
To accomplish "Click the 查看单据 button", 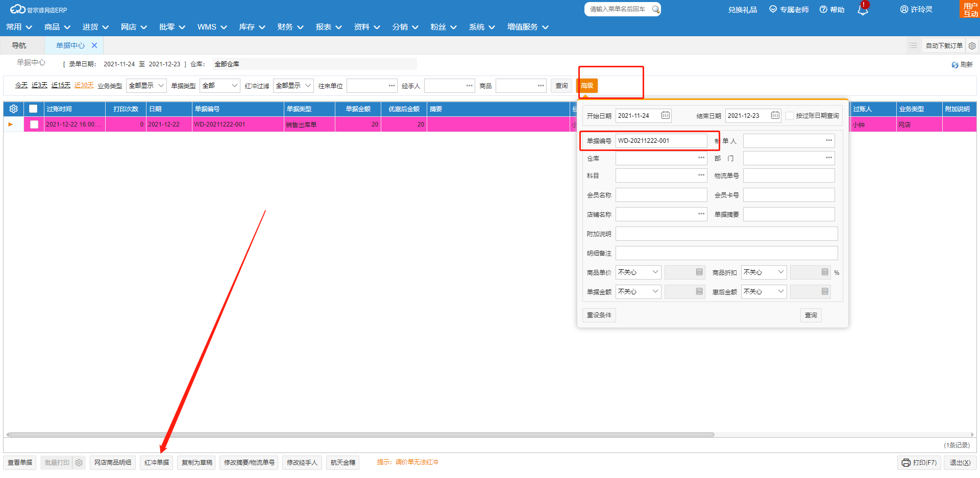I will pos(20,463).
